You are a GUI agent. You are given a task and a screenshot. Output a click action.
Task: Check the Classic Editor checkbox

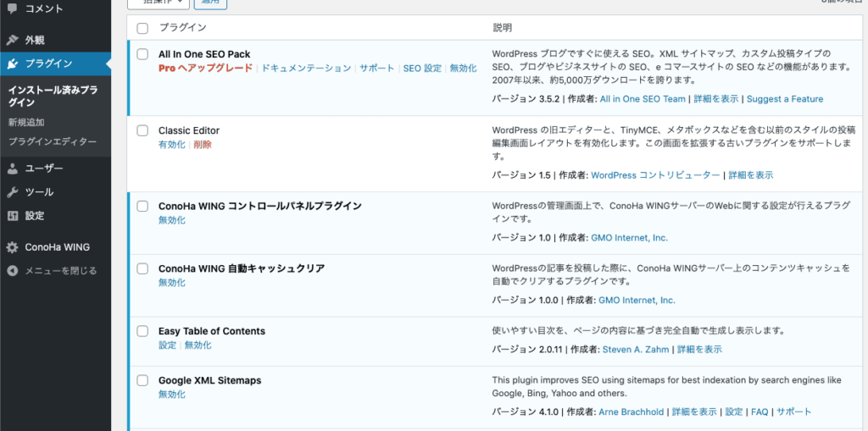pyautogui.click(x=142, y=130)
